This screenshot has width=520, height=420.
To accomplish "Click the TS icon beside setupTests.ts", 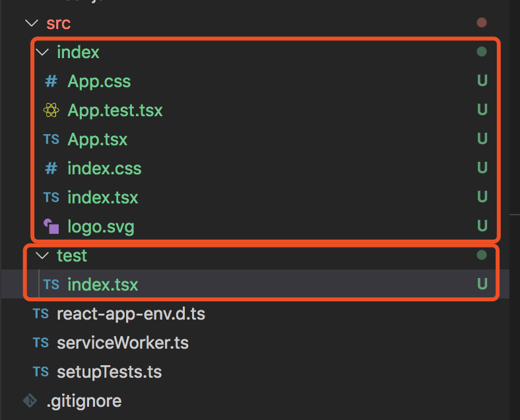I will click(x=40, y=372).
